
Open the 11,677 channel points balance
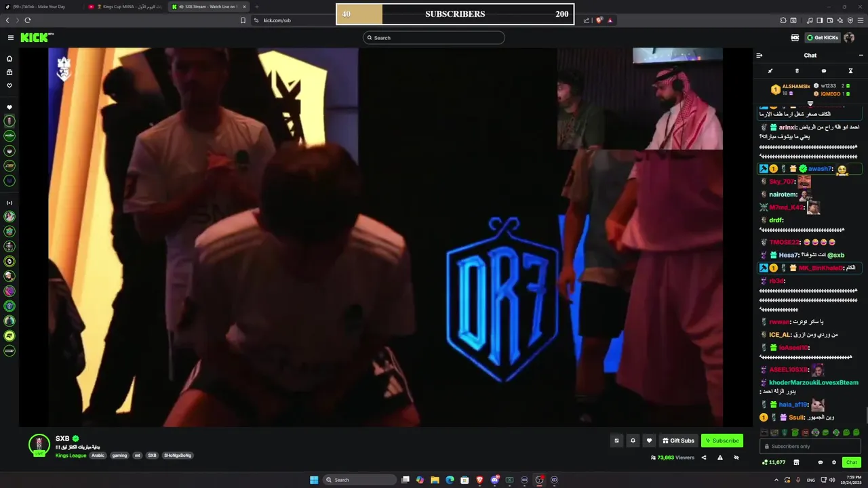tap(774, 462)
